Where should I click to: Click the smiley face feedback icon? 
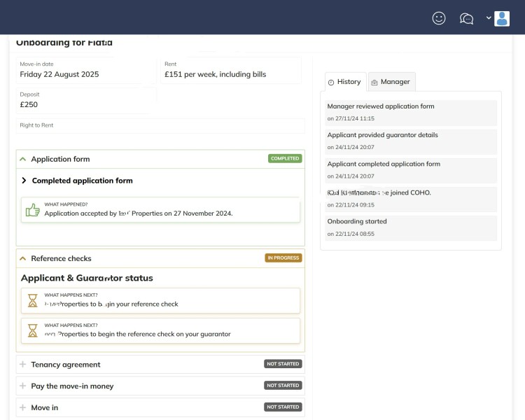click(439, 18)
